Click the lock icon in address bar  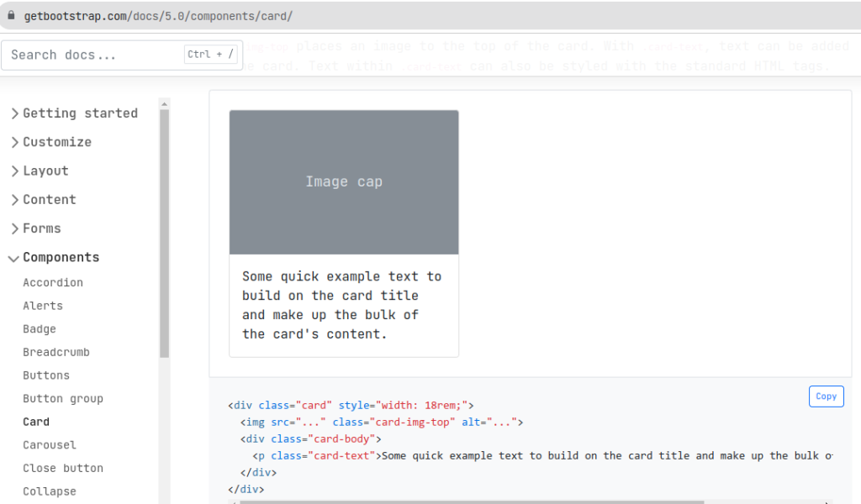(11, 16)
